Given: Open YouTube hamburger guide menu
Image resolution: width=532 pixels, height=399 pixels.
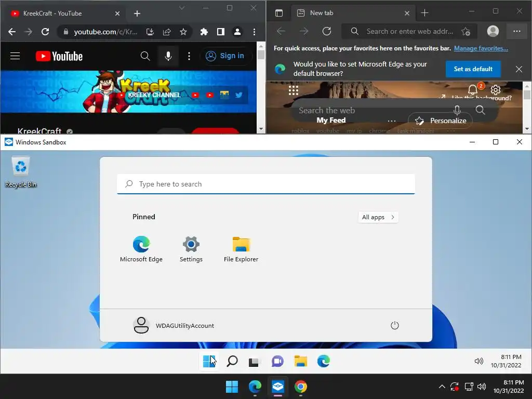Looking at the screenshot, I should click(15, 56).
